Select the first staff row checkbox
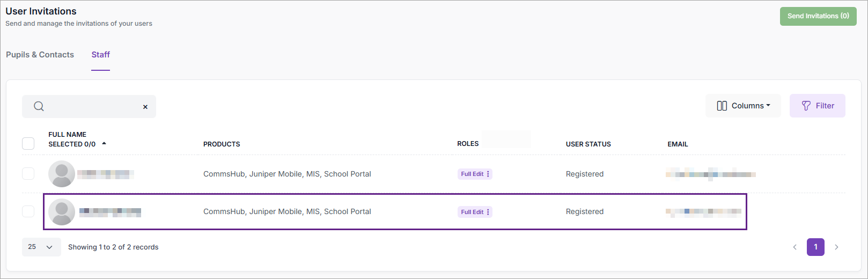868x279 pixels. point(28,174)
